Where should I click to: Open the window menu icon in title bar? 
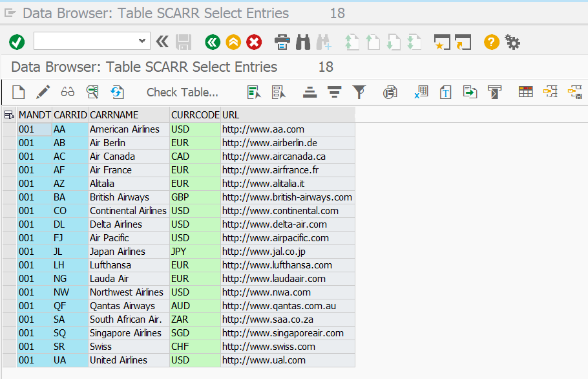(x=10, y=14)
